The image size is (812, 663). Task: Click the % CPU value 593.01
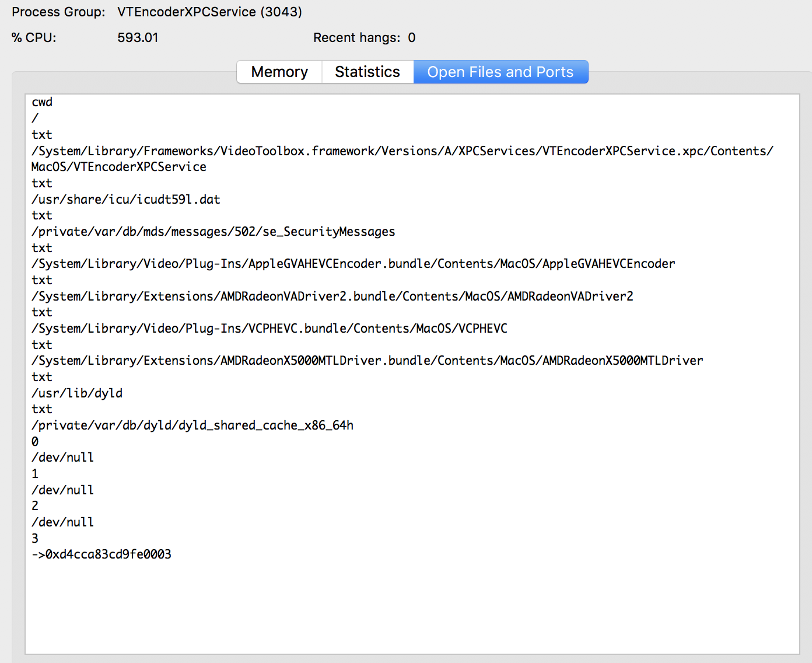coord(138,37)
